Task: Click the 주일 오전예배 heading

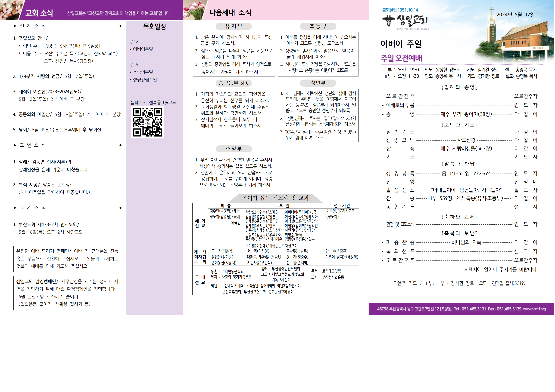Action: [x=401, y=58]
